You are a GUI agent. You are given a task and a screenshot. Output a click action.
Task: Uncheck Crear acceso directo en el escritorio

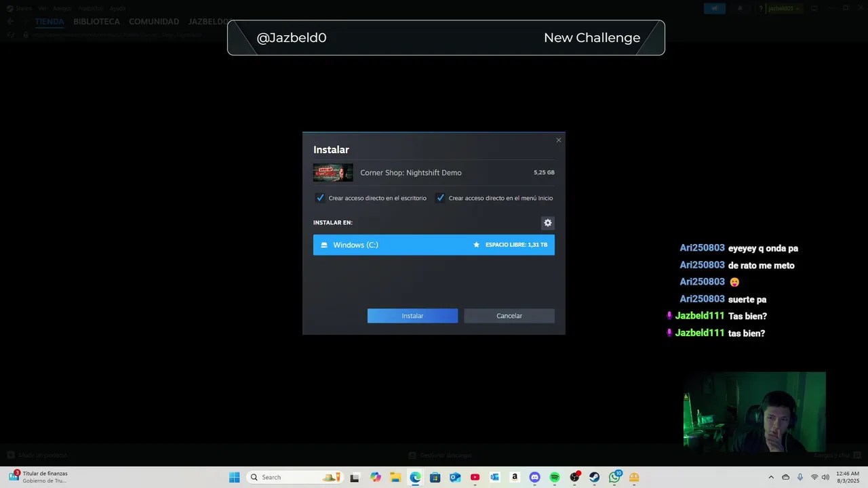[320, 198]
